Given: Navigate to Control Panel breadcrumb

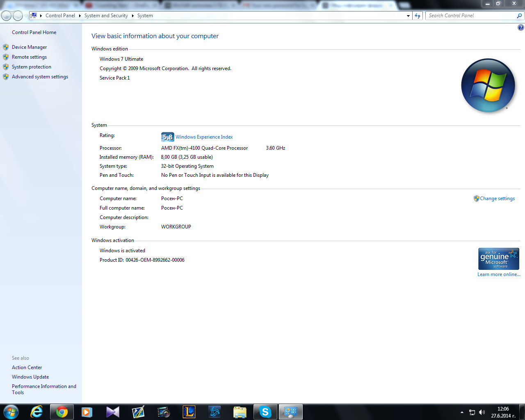Looking at the screenshot, I should (x=60, y=16).
